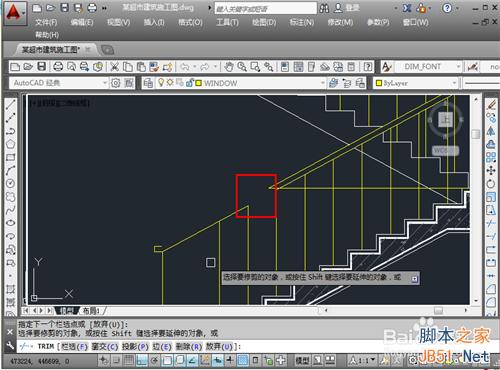Screen dimensions: 500x370
Task: Open the 绘图(D) menu
Action: [x=264, y=22]
